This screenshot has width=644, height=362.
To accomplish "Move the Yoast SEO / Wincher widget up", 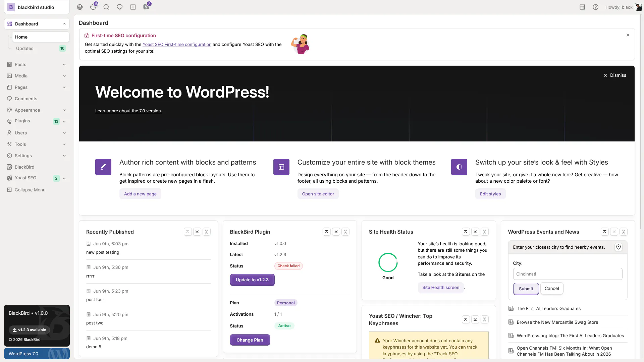I will pos(466,319).
